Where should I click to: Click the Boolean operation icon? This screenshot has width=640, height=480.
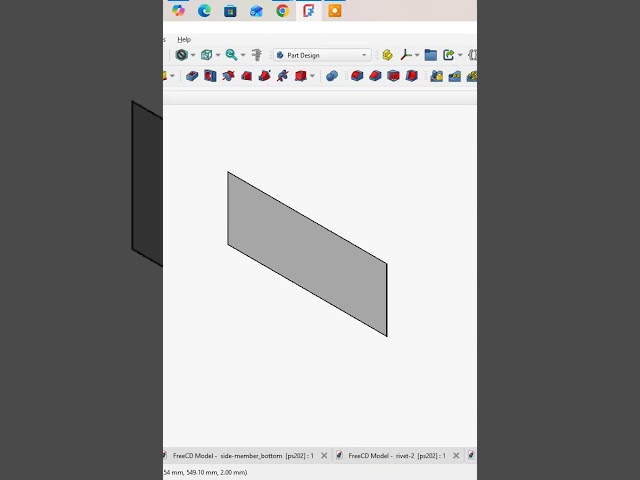tap(332, 76)
